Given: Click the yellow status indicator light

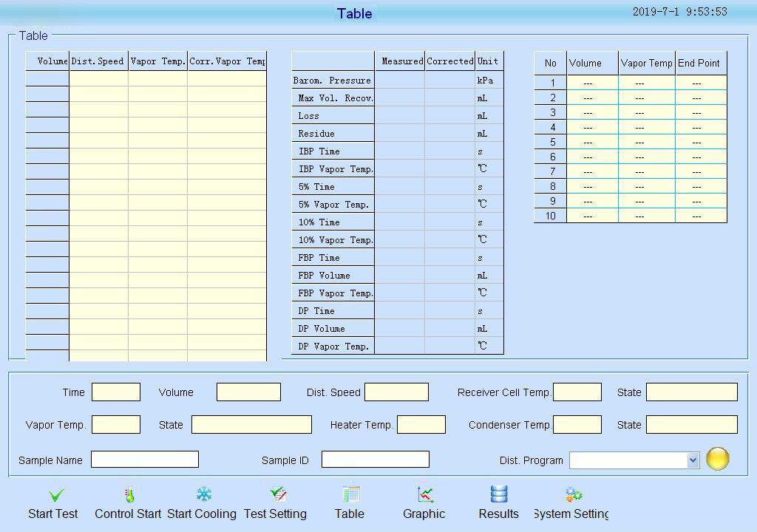Looking at the screenshot, I should (717, 459).
